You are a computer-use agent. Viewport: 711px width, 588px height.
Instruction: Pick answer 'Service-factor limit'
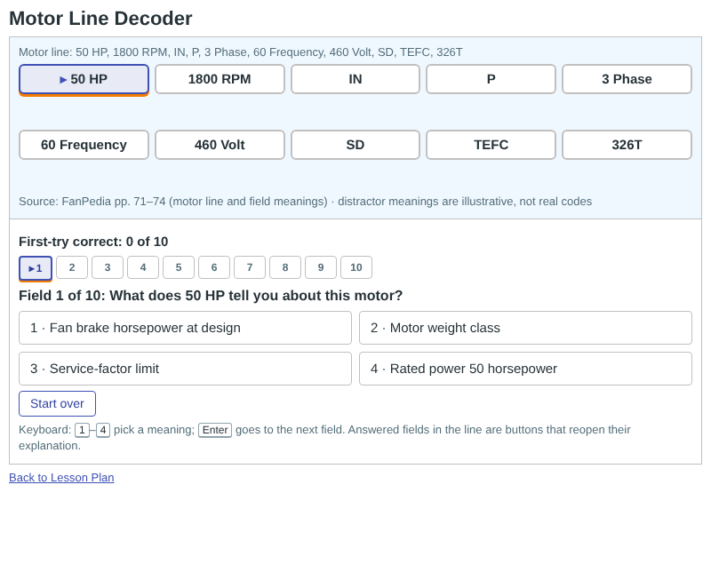186,369
